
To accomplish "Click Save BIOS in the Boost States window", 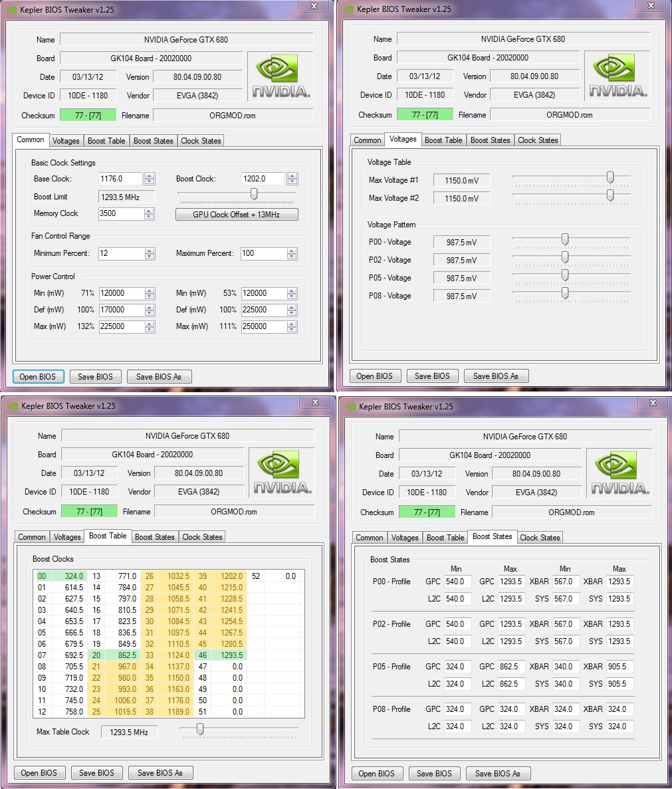I will click(x=434, y=774).
